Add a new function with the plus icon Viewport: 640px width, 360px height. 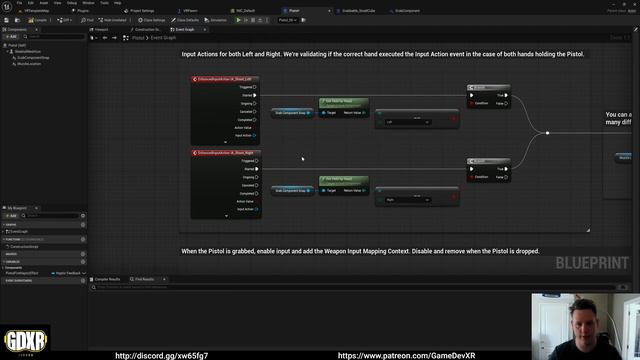pos(83,239)
